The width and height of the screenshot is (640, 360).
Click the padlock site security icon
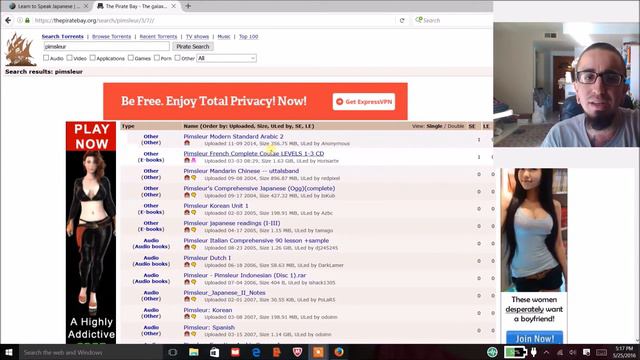27,20
